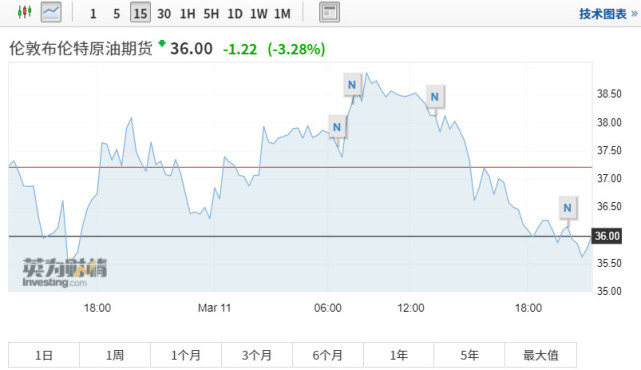Open the chart window layout icon
This screenshot has height=370, width=641.
tap(329, 12)
